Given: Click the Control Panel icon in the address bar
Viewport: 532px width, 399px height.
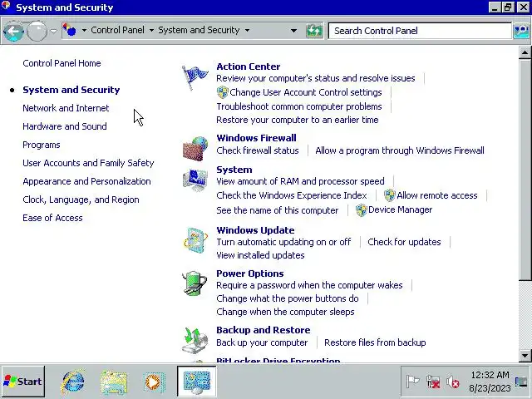Looking at the screenshot, I should [69, 30].
